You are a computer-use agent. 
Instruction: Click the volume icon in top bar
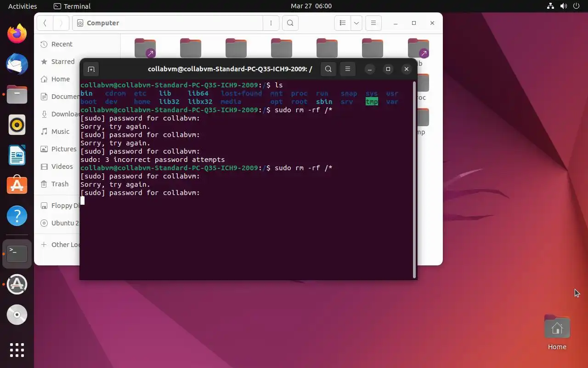(563, 6)
